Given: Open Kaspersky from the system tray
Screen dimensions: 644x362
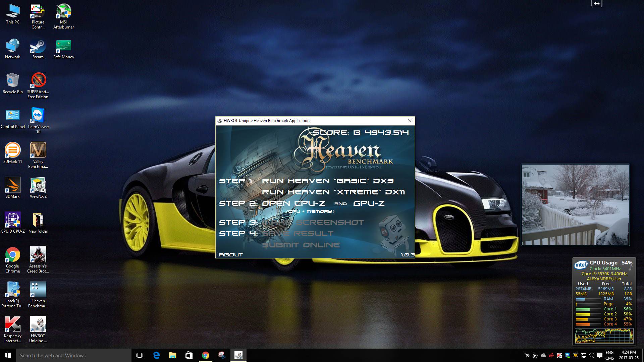Looking at the screenshot, I should [x=559, y=355].
